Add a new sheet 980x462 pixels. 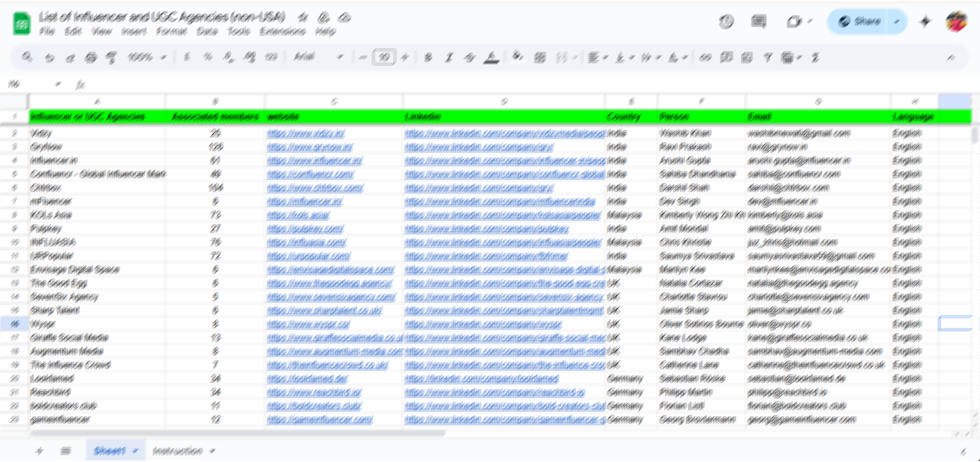coord(39,451)
